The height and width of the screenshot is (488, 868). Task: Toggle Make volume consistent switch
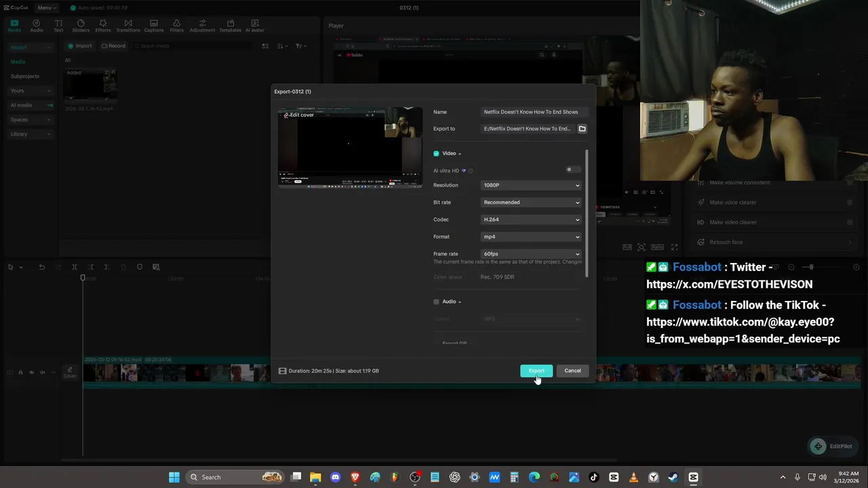850,183
